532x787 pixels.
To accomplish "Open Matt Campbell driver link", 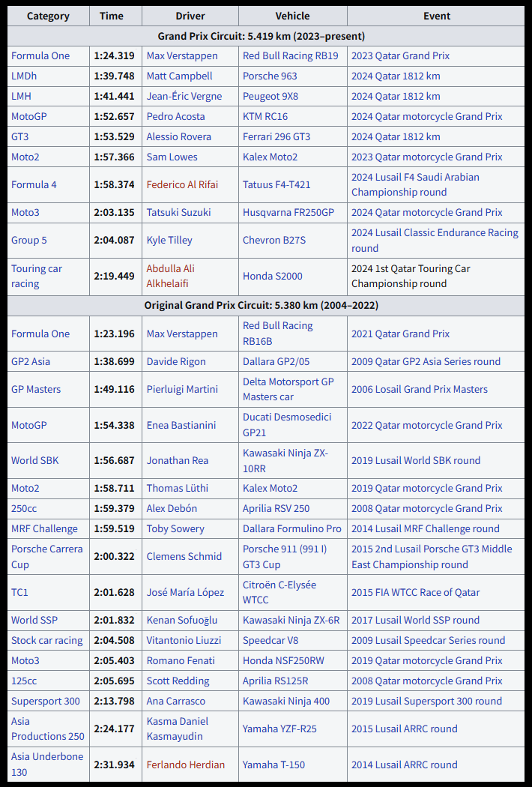I will coord(179,76).
